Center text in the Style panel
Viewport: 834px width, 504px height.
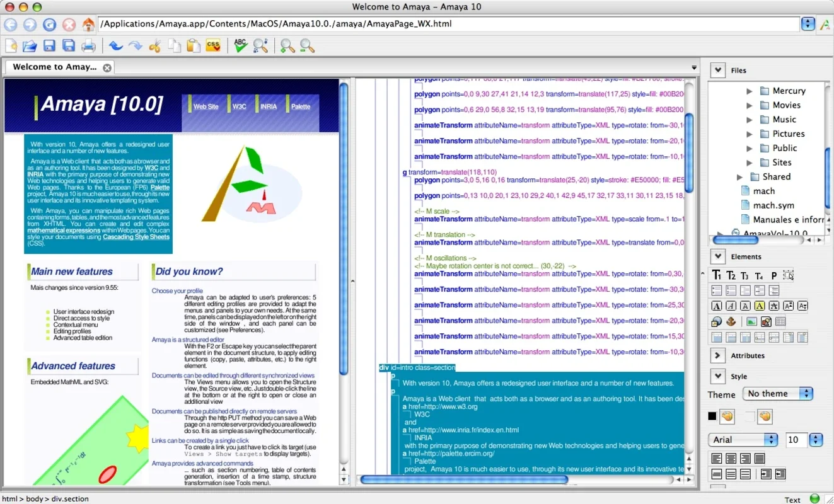coord(731,459)
